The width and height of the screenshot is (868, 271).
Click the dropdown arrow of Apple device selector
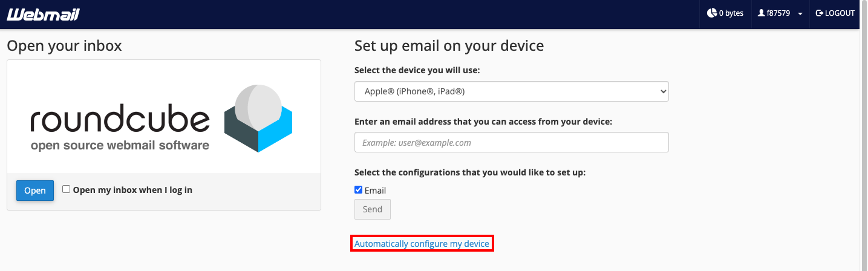663,91
